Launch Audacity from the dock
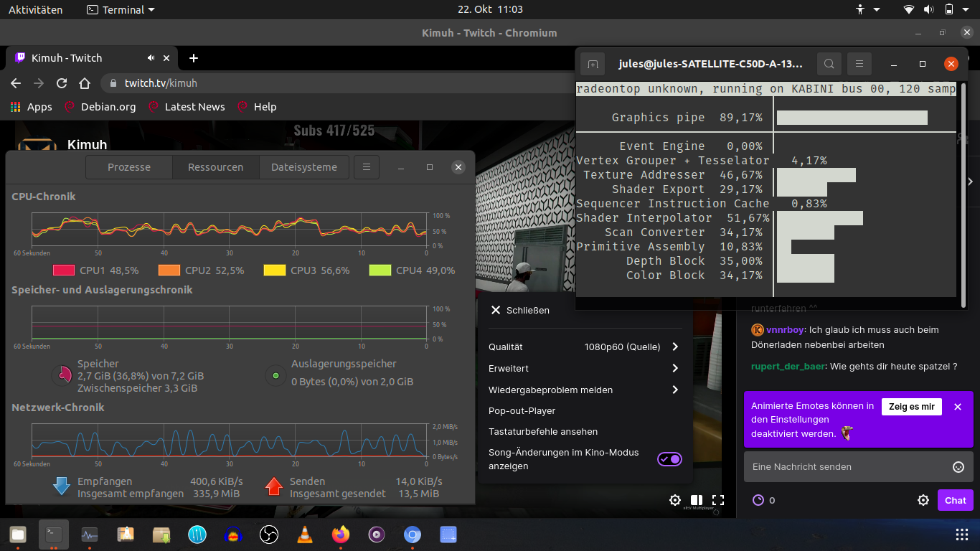Screen dimensions: 980x551 point(233,534)
